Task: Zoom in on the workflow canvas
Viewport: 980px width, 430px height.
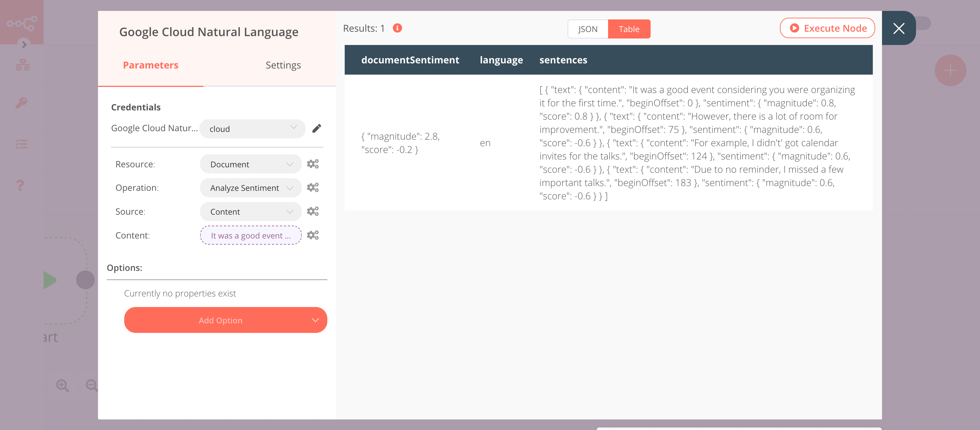Action: [x=63, y=385]
